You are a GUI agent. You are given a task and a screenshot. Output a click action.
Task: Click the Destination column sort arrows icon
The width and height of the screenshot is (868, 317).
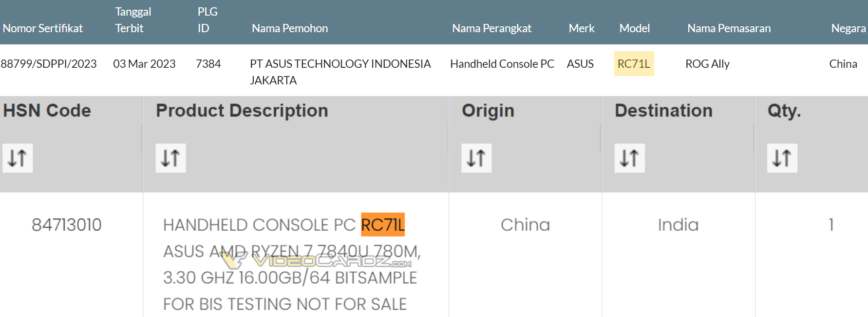(x=629, y=158)
